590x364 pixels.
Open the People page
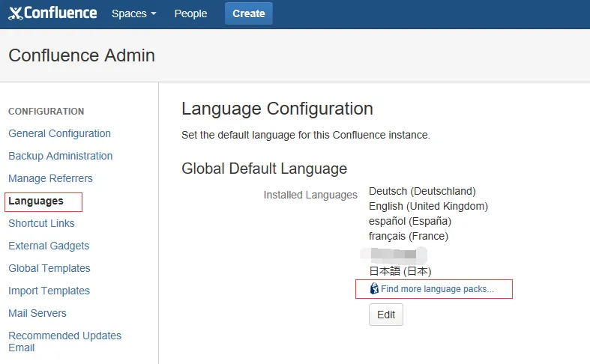coord(190,13)
